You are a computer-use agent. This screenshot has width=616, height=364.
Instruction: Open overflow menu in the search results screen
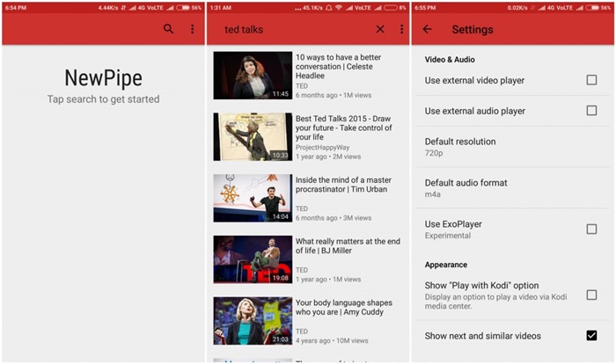coord(402,29)
